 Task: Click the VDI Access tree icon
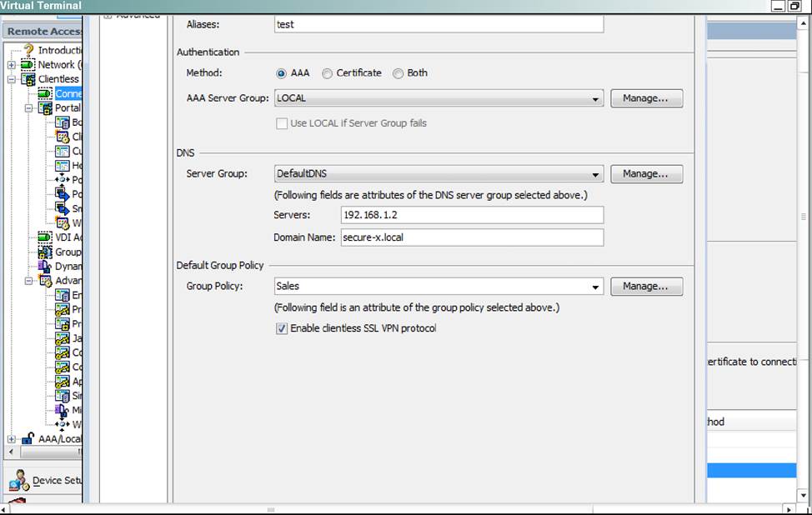click(45, 237)
